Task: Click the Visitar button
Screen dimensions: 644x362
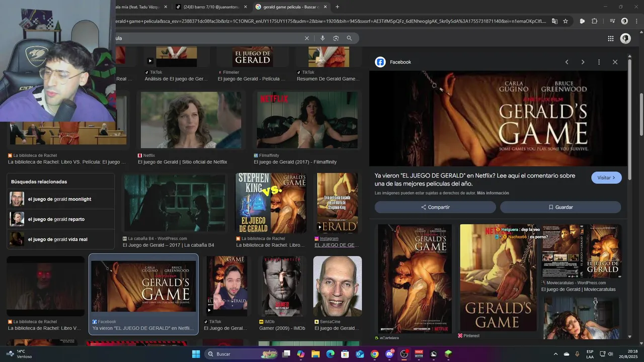Action: (606, 177)
